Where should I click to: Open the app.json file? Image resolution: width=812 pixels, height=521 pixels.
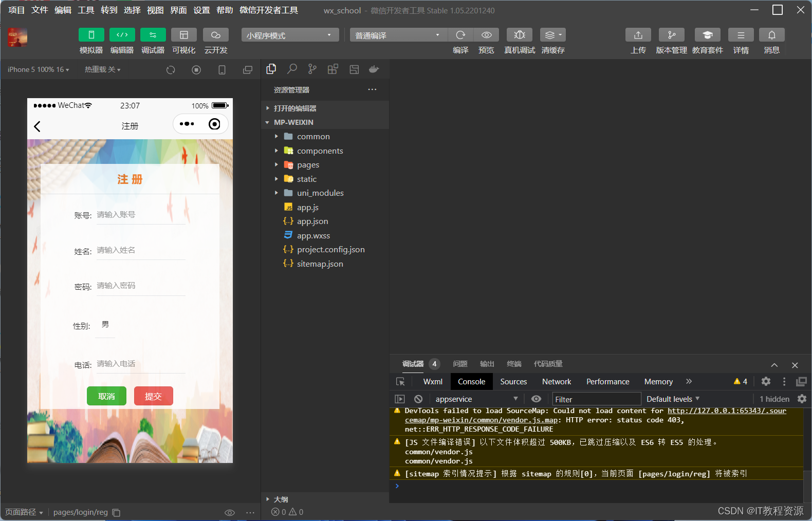tap(325, 221)
